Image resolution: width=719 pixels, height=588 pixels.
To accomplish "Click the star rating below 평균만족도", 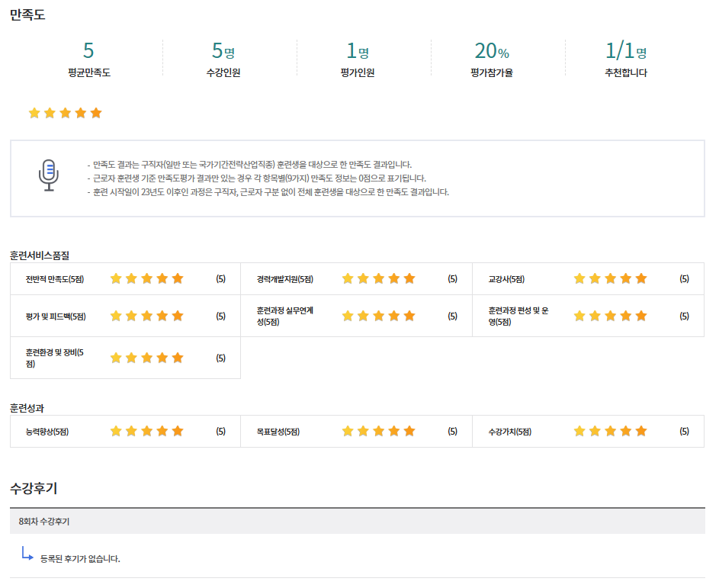I will pos(65,114).
